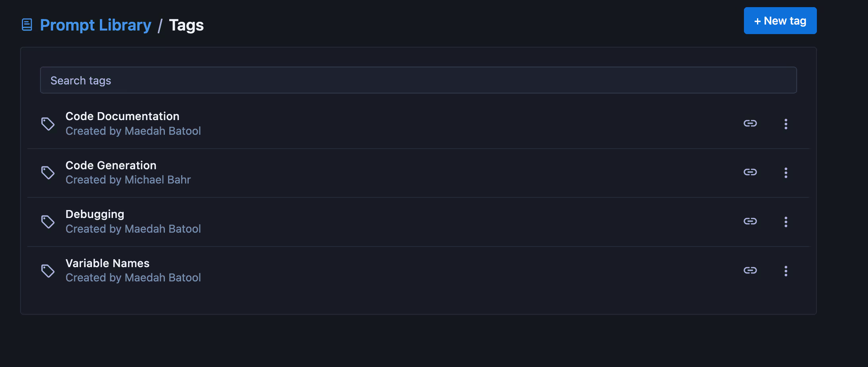Image resolution: width=868 pixels, height=367 pixels.
Task: Open the three-dot menu for Variable Names
Action: coord(786,271)
